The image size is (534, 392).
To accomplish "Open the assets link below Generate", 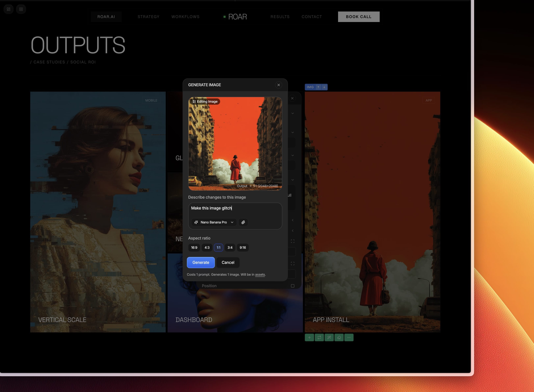I will coord(260,275).
